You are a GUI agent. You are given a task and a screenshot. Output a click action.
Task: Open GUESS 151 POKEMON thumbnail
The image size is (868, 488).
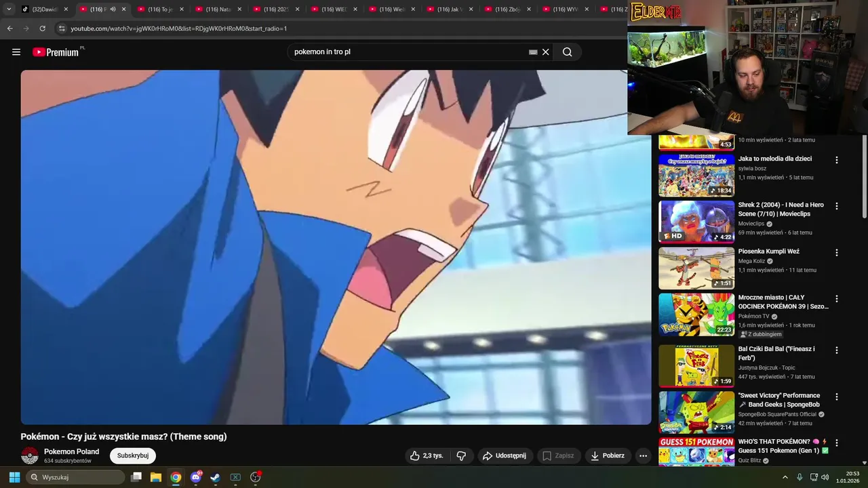click(x=696, y=451)
